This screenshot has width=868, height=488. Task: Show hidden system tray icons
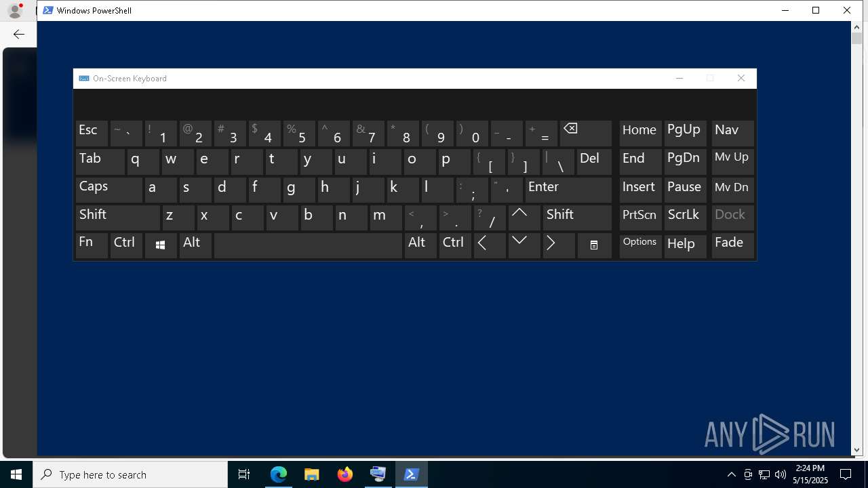tap(731, 474)
